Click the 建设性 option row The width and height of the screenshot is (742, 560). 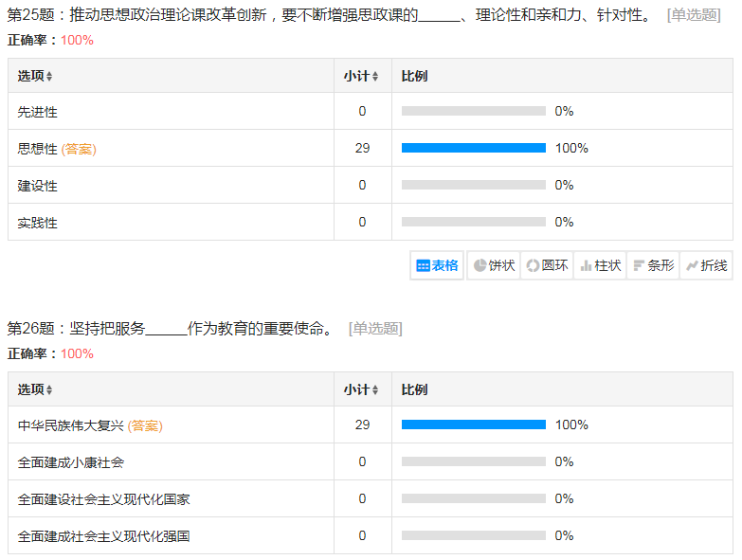pos(38,186)
